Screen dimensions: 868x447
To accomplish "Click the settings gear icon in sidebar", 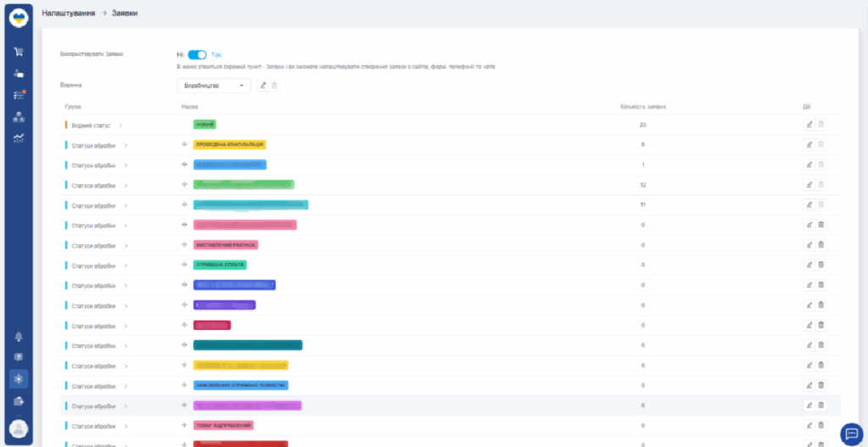I will point(18,379).
